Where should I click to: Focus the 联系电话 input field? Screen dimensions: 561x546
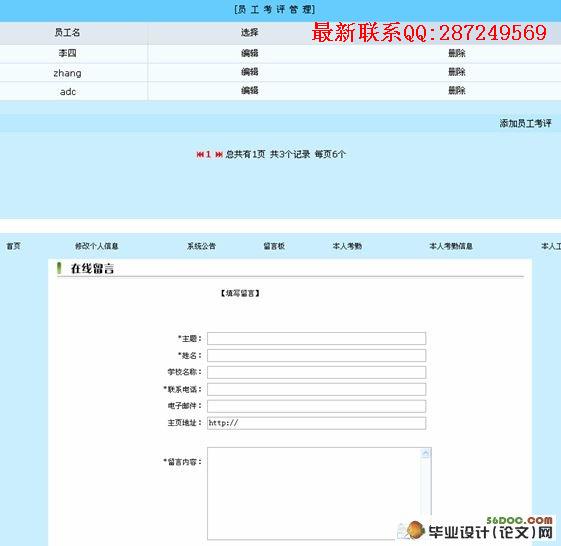(316, 389)
